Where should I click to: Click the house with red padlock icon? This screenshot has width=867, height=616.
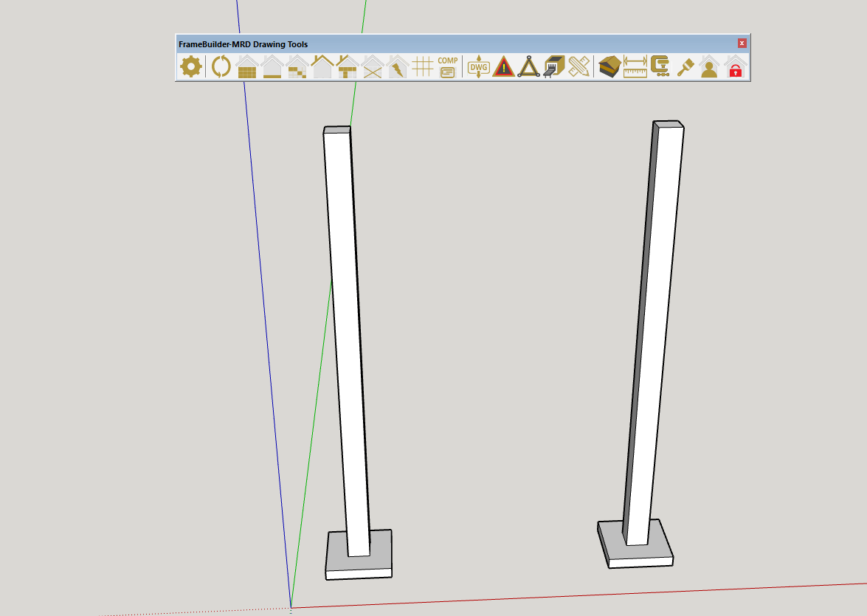[x=735, y=66]
